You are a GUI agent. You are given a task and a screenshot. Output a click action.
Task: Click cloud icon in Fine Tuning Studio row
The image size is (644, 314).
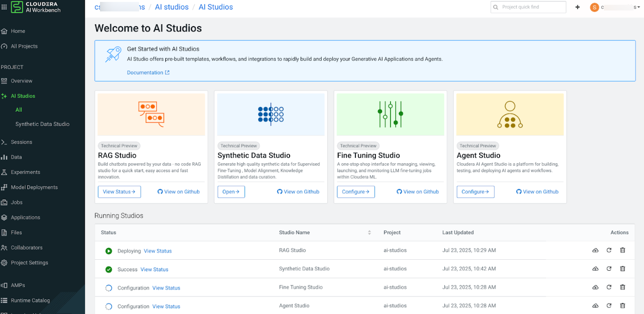pos(595,287)
